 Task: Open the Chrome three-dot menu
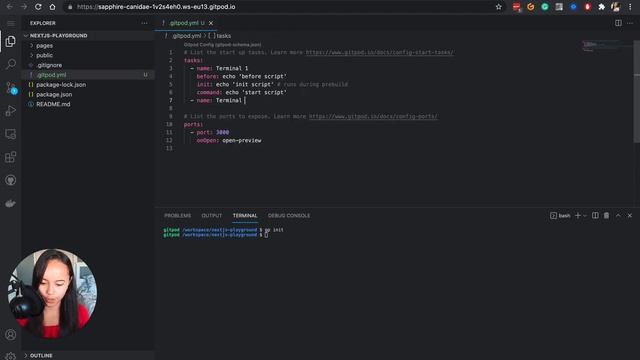[x=630, y=7]
